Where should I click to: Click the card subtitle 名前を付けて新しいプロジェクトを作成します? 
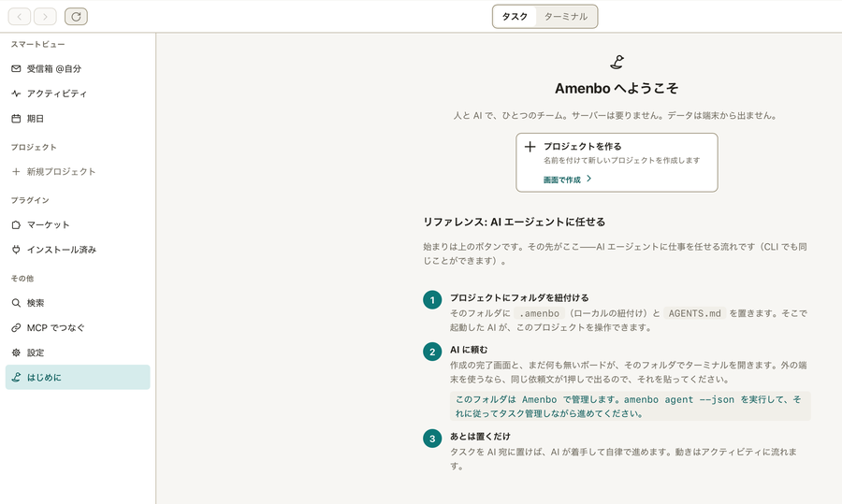622,161
